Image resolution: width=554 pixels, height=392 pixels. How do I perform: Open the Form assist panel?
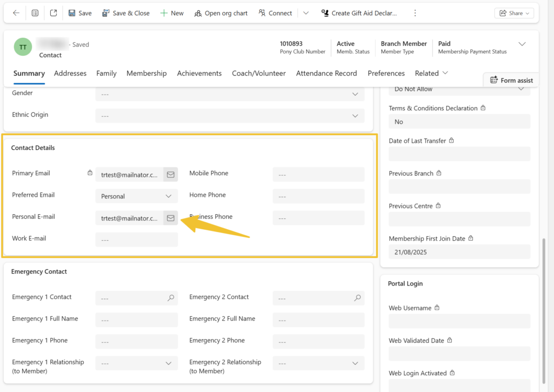pyautogui.click(x=511, y=80)
